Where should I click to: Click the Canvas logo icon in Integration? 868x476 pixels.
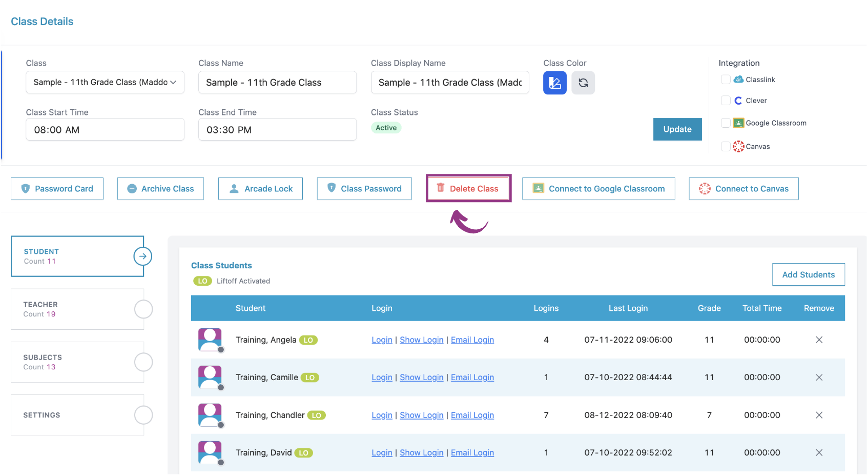click(738, 147)
